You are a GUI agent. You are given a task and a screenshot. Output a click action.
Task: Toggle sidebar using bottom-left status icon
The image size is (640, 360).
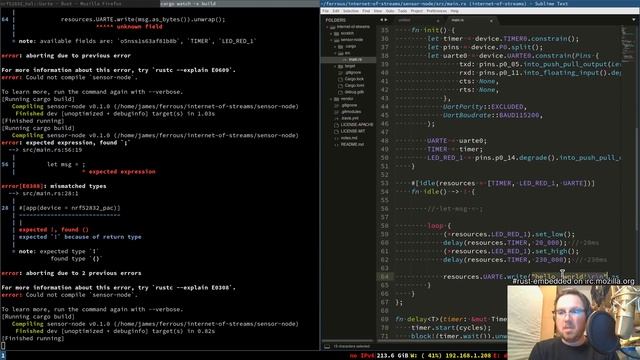(x=327, y=346)
